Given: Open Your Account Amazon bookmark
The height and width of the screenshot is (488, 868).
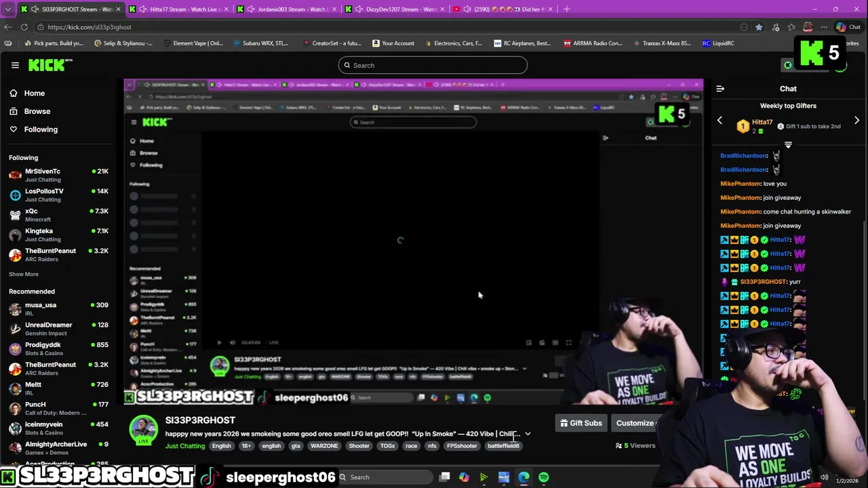Looking at the screenshot, I should (x=393, y=43).
